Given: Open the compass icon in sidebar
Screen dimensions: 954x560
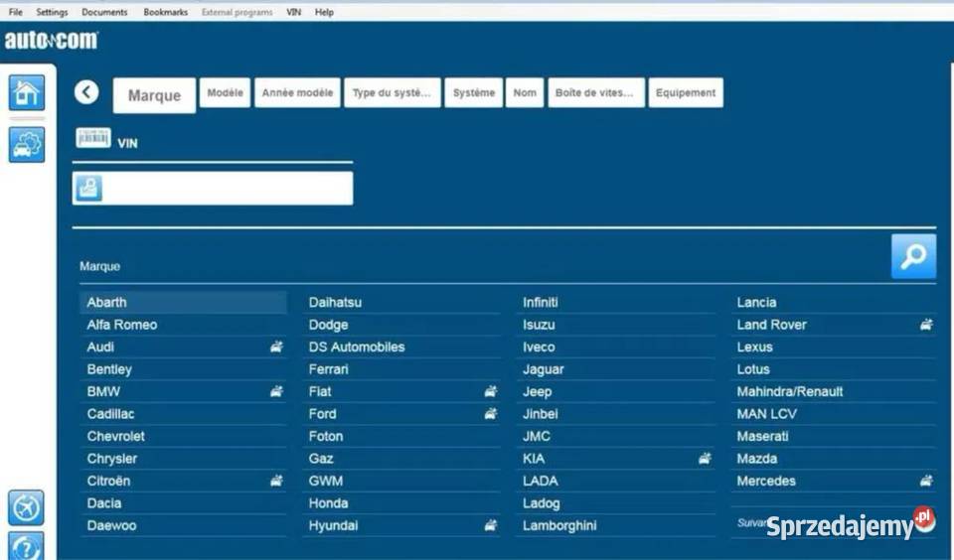Looking at the screenshot, I should tap(26, 507).
